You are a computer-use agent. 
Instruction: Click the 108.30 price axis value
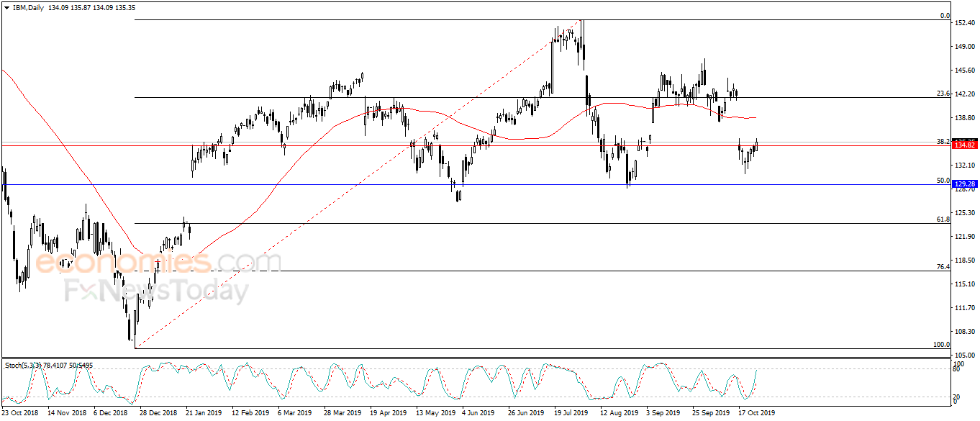point(964,332)
